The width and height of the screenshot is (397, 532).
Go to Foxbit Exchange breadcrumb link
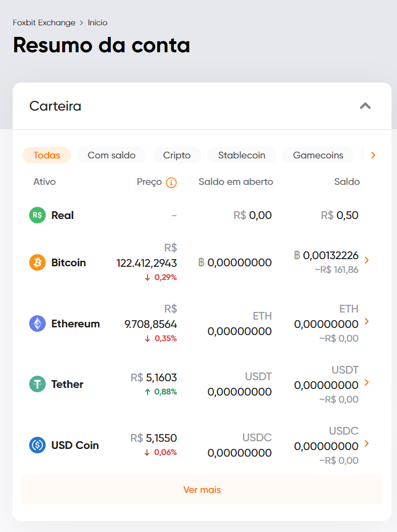(44, 23)
